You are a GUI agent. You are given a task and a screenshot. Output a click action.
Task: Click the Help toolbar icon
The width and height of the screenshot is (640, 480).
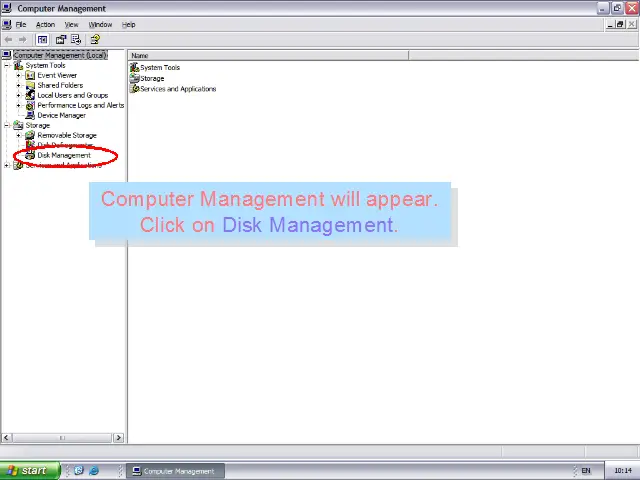click(x=95, y=40)
